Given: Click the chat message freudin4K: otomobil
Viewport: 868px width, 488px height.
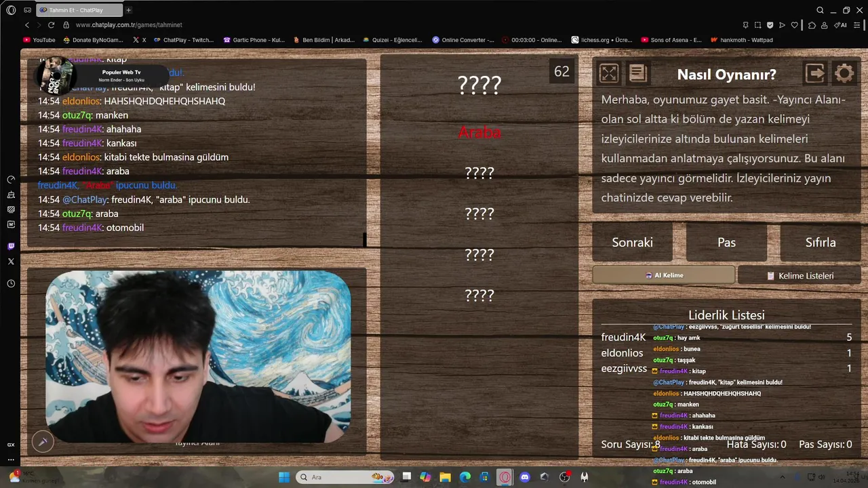Looking at the screenshot, I should point(91,228).
